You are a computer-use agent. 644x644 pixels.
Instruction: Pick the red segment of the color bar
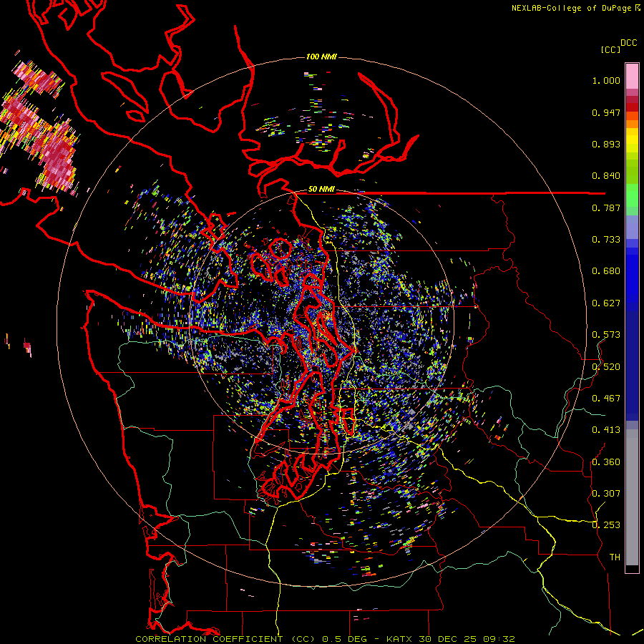click(632, 107)
